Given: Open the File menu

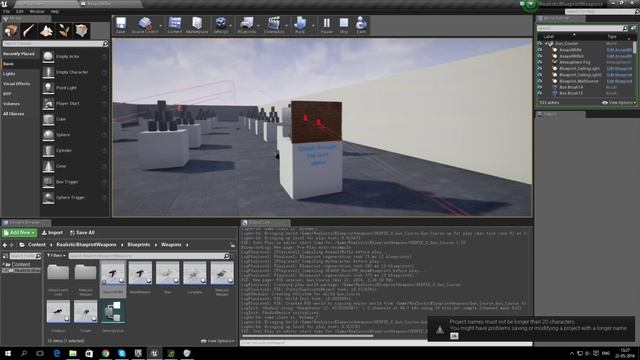Looking at the screenshot, I should coord(6,11).
